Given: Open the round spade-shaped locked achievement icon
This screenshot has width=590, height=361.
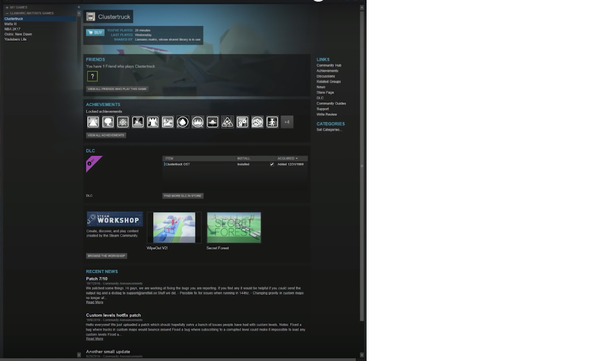Looking at the screenshot, I should (182, 122).
